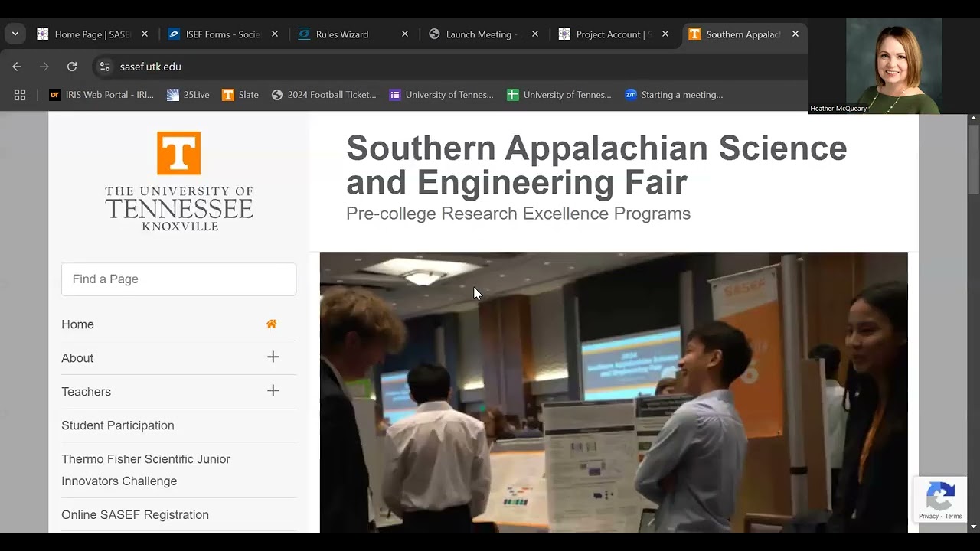Viewport: 980px width, 551px height.
Task: Open the Starting a meeting Zoom bookmark
Action: coord(674,95)
